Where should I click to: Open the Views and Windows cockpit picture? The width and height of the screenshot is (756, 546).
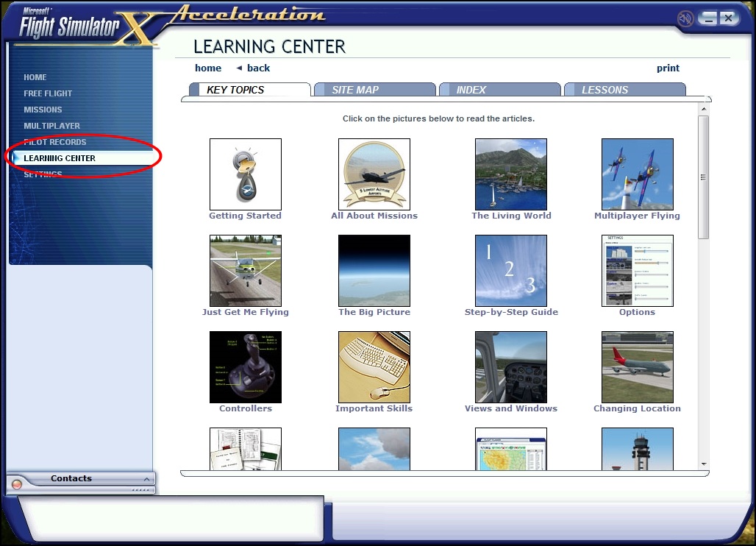click(511, 367)
